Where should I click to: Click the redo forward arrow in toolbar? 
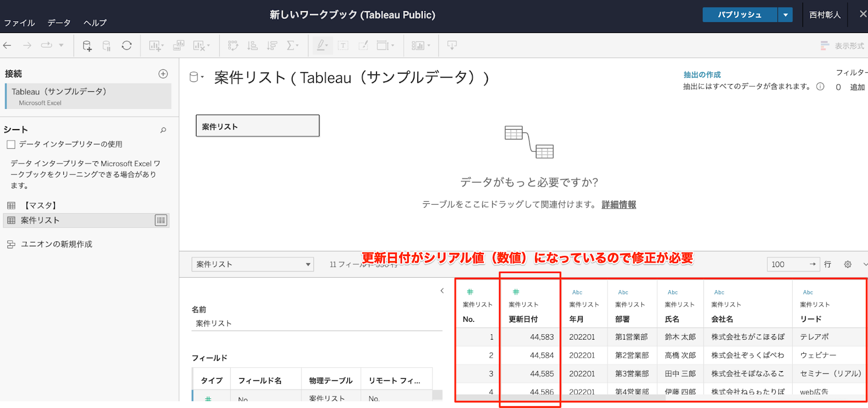[27, 46]
